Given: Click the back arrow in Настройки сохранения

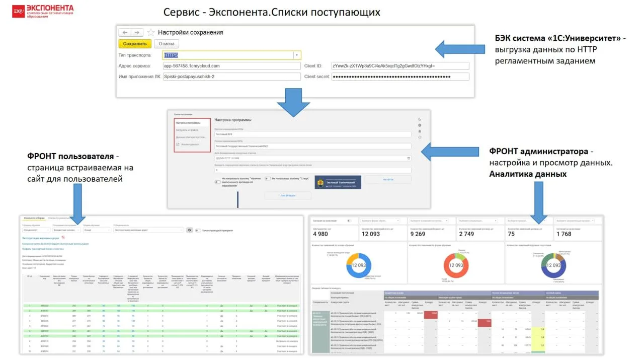Looking at the screenshot, I should coord(125,32).
